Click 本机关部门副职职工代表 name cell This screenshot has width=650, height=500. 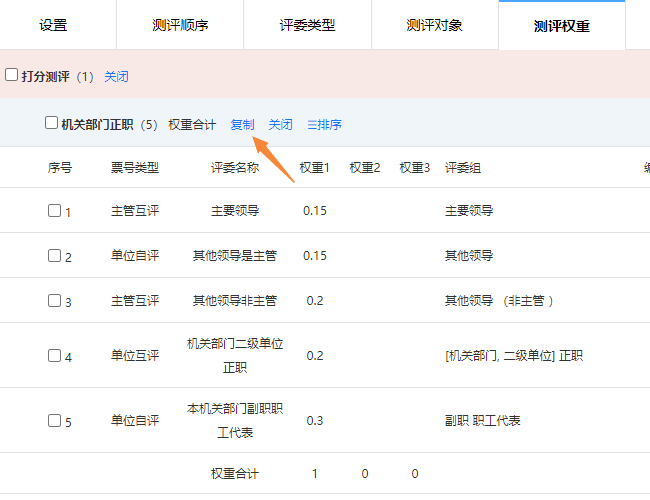click(x=235, y=420)
